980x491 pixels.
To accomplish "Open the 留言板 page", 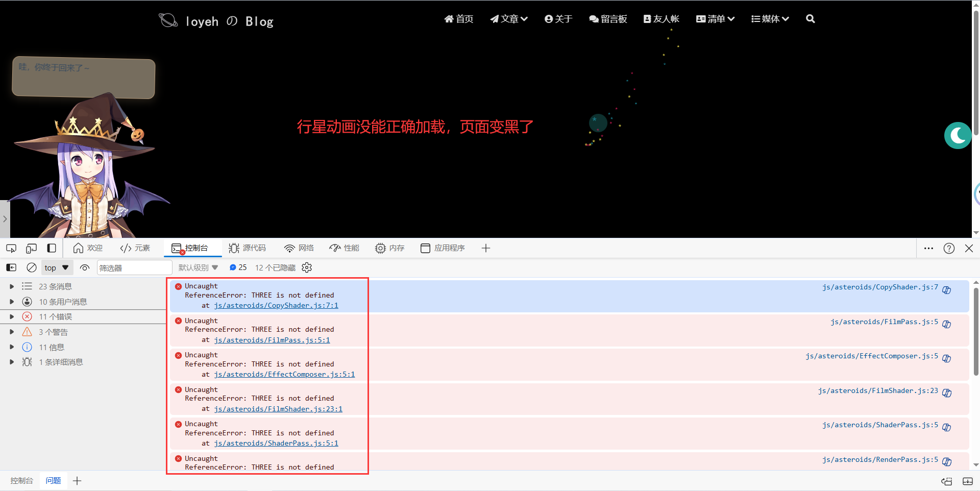I will 608,19.
